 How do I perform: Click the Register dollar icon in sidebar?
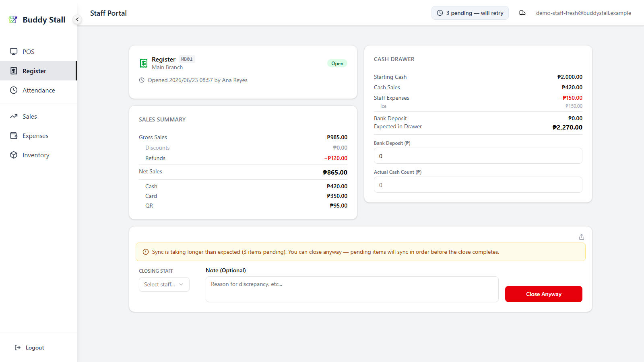click(x=14, y=71)
